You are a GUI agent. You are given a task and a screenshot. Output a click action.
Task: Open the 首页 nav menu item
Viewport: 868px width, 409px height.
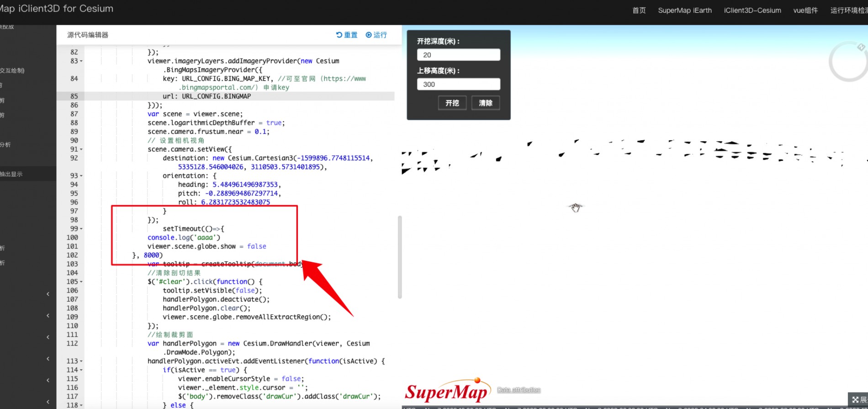pyautogui.click(x=639, y=10)
